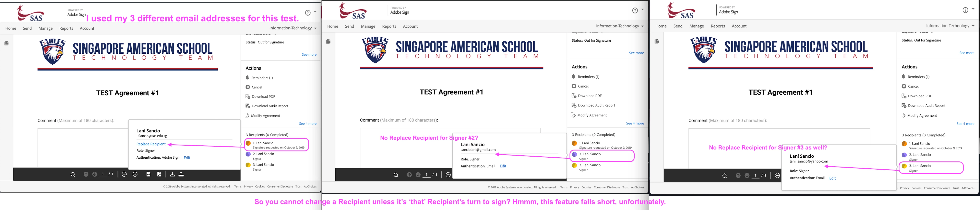980x210 pixels.
Task: Click fit-to-width page icon in left window toolbar
Action: [148, 174]
